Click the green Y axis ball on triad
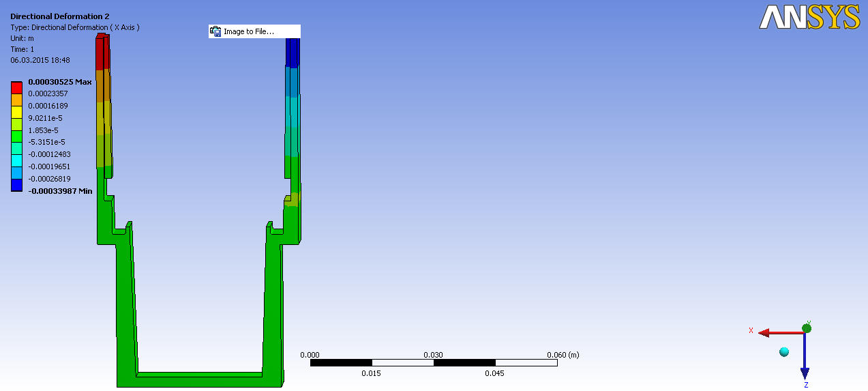 coord(807,328)
